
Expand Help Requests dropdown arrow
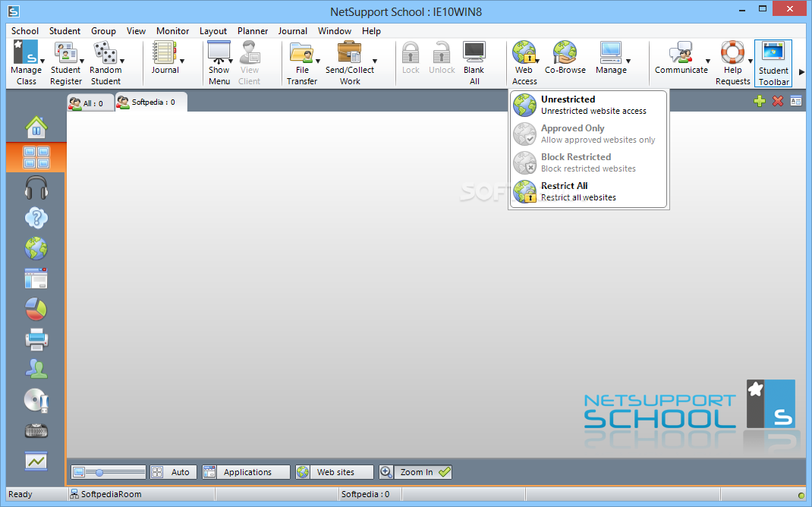point(751,61)
